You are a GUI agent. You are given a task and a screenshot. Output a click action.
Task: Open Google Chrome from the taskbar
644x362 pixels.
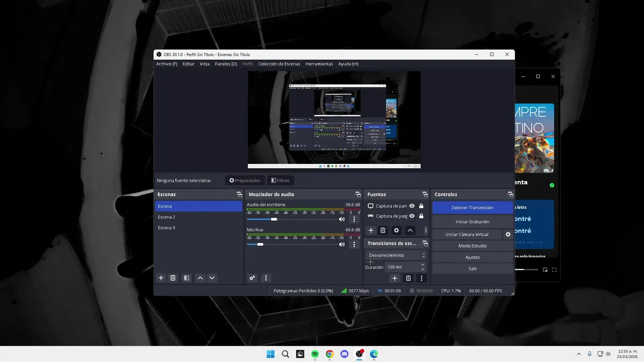click(x=330, y=354)
